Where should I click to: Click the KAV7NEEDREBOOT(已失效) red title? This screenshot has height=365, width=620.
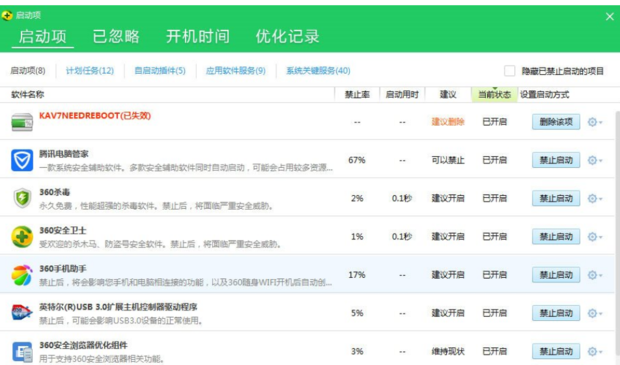click(95, 116)
